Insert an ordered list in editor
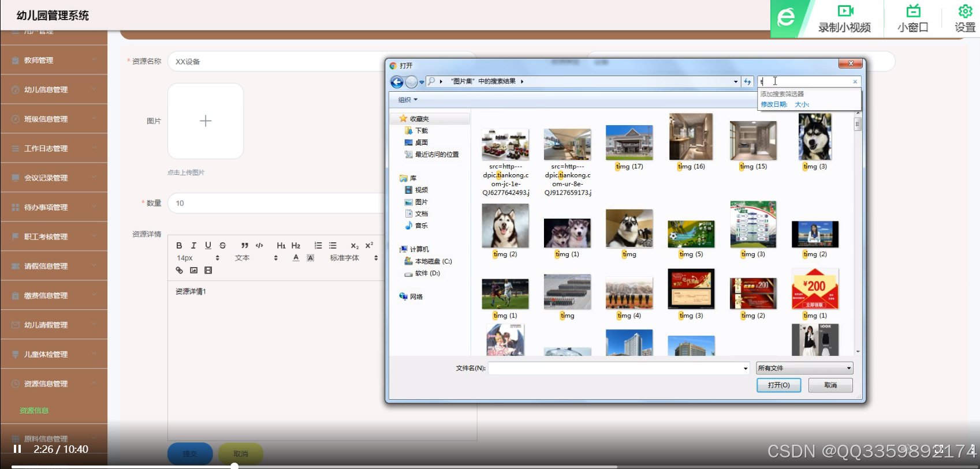980x469 pixels. pyautogui.click(x=318, y=245)
